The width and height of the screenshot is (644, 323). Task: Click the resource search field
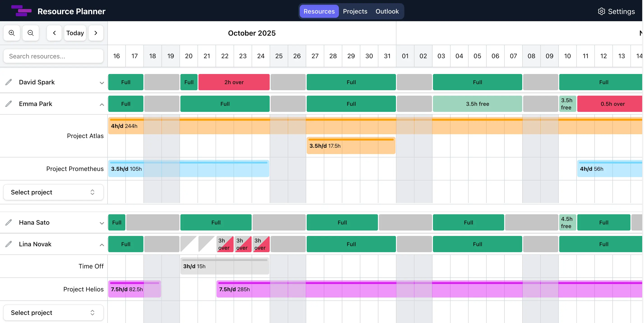53,56
